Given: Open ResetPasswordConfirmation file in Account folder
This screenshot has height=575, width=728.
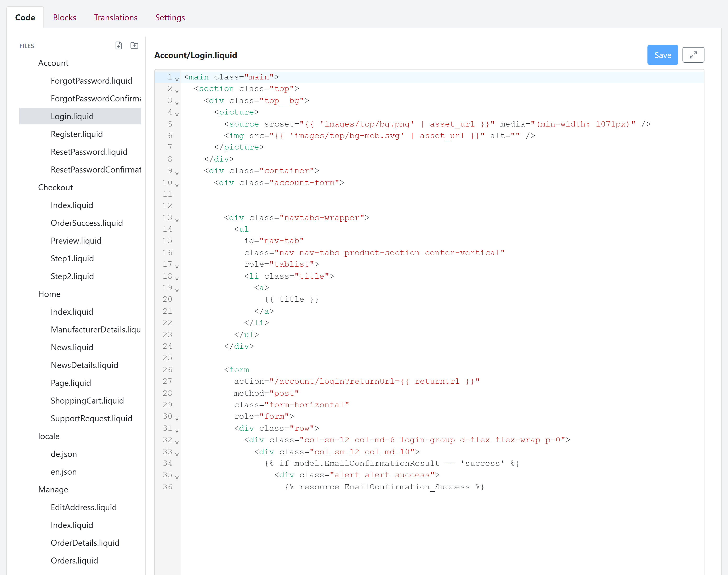Looking at the screenshot, I should point(96,170).
